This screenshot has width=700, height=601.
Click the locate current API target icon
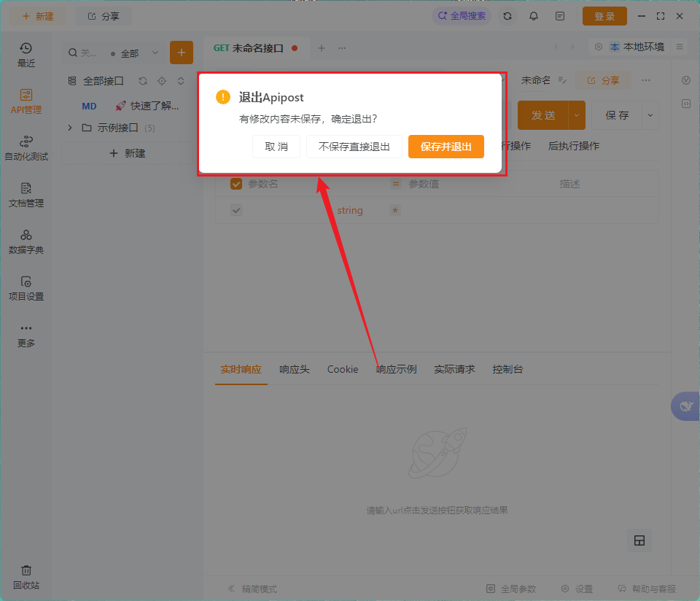pos(162,81)
